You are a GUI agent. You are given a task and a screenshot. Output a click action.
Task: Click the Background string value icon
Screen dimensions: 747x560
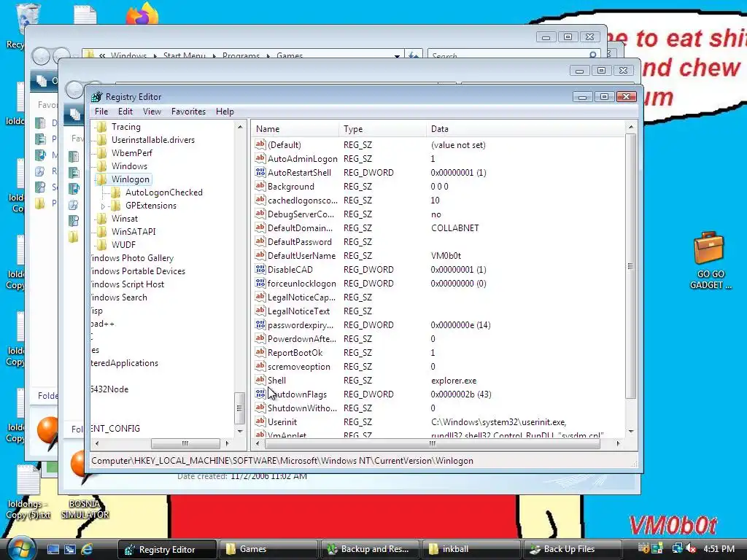pos(260,186)
